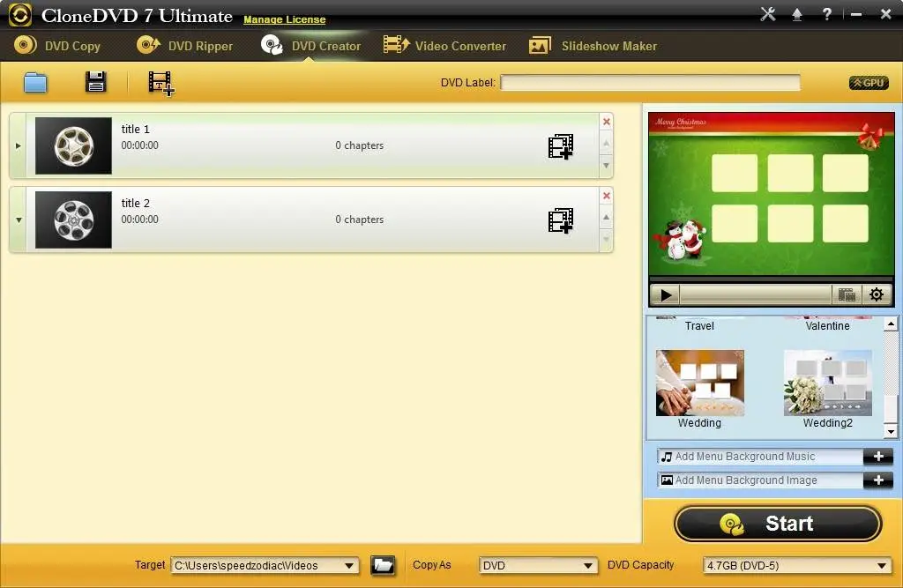903x588 pixels.
Task: Collapse title 2 row triangle
Action: [x=19, y=220]
